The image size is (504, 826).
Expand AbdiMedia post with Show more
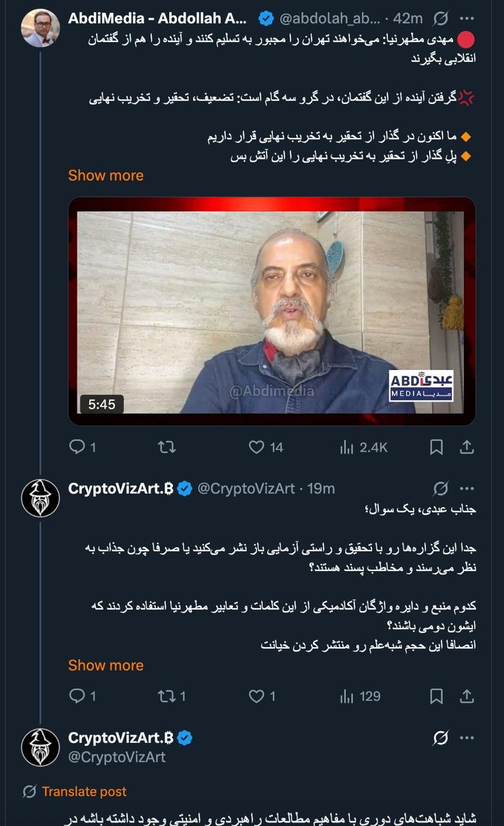pyautogui.click(x=106, y=176)
